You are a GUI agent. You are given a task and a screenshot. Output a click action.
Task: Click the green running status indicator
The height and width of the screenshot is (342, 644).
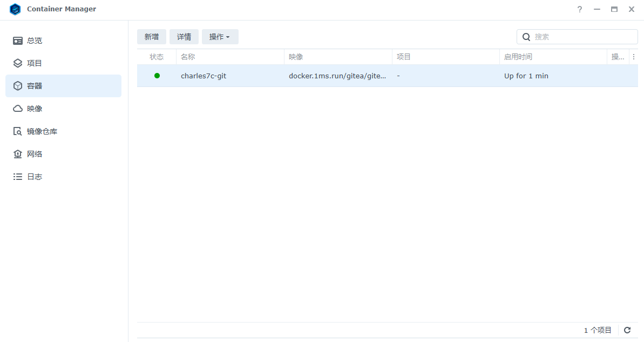pyautogui.click(x=157, y=76)
